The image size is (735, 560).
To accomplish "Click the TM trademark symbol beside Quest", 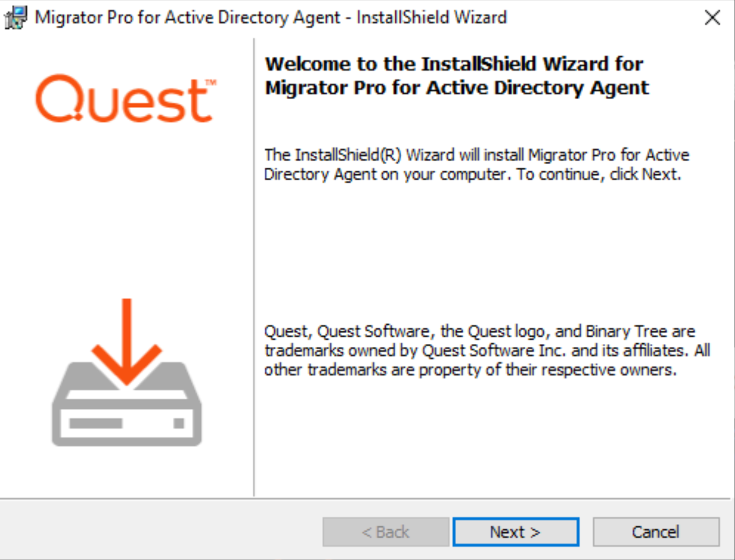I will (x=210, y=83).
